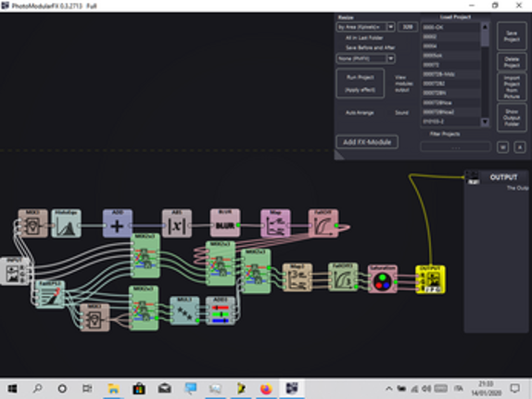Click the small A button beside the W button
This screenshot has height=399, width=532.
tap(519, 148)
